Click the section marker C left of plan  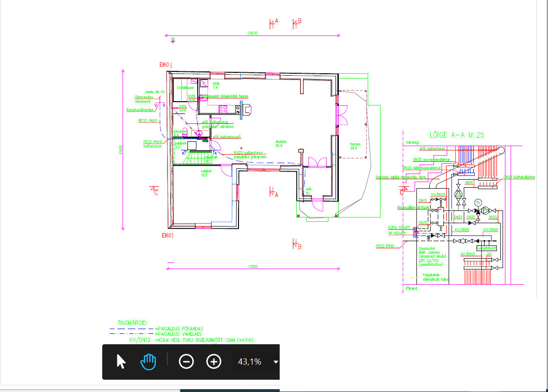tap(155, 191)
